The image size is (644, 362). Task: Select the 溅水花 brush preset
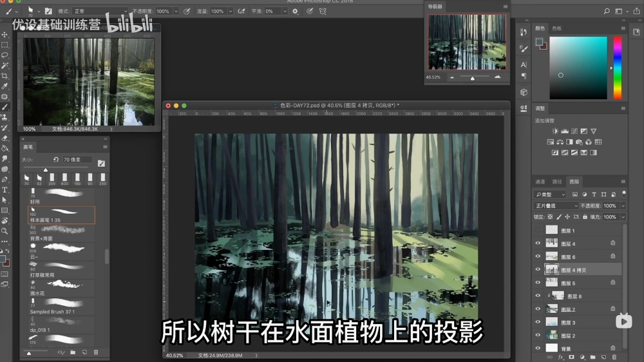click(x=61, y=288)
